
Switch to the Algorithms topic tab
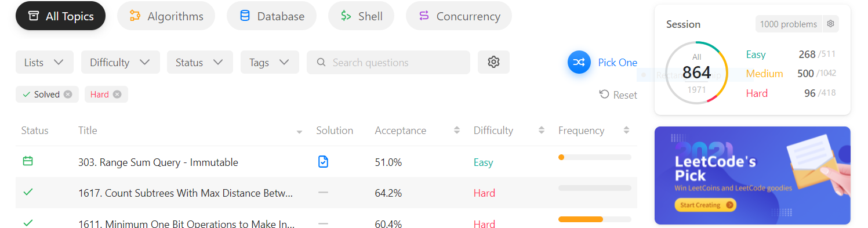166,16
